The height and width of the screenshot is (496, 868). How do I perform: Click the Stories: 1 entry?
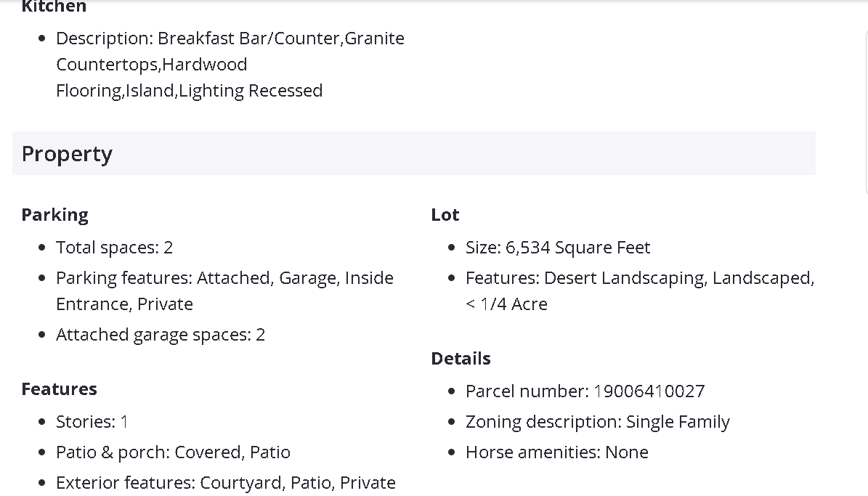[x=92, y=422]
